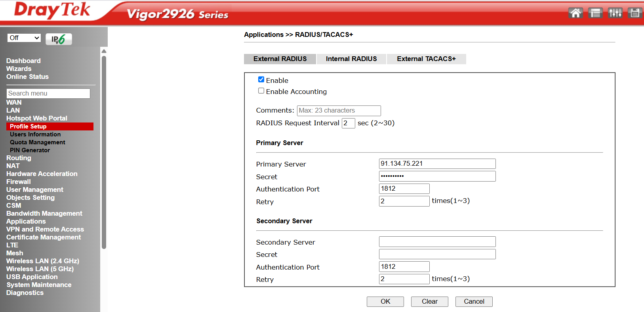
Task: Focus the Primary Server Retry field
Action: pos(404,201)
